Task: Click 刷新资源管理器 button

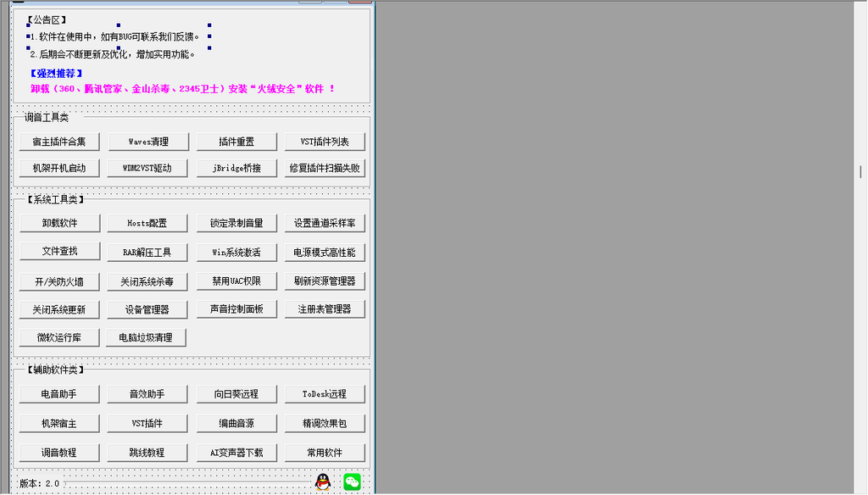Action: [325, 281]
